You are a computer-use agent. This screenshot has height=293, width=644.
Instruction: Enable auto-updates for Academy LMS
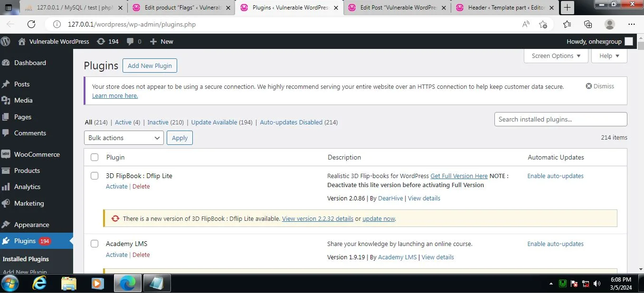(555, 244)
